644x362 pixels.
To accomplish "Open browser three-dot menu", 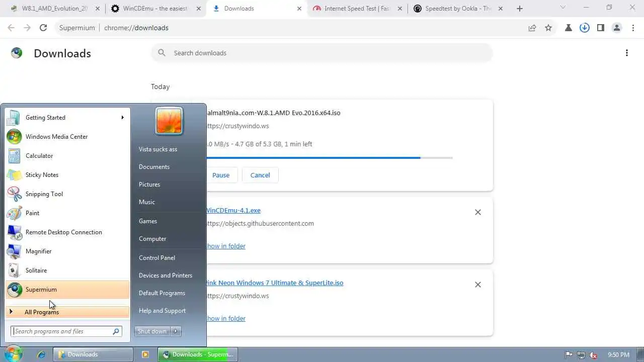I will (633, 28).
